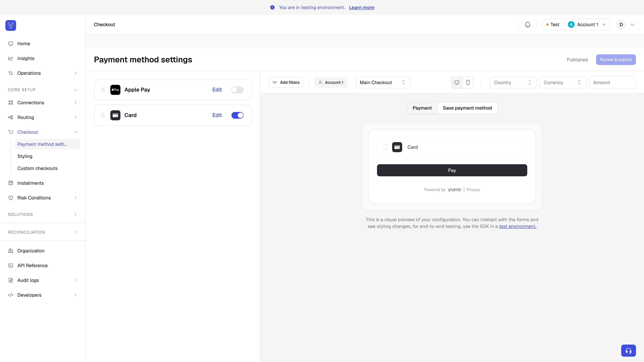
Task: Click Add filters button
Action: point(285,82)
